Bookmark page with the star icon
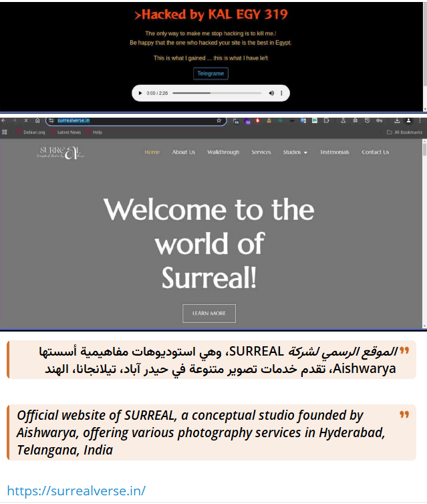The width and height of the screenshot is (427, 504). [x=219, y=121]
